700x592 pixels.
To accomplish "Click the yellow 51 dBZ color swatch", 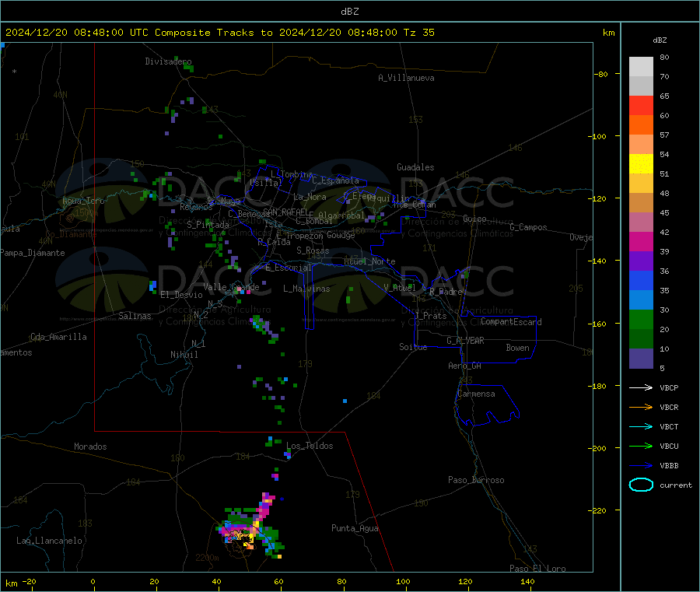I will tap(641, 164).
